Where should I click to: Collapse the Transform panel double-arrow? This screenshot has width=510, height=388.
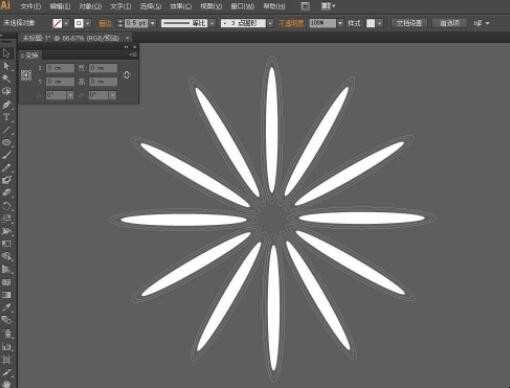pos(126,48)
